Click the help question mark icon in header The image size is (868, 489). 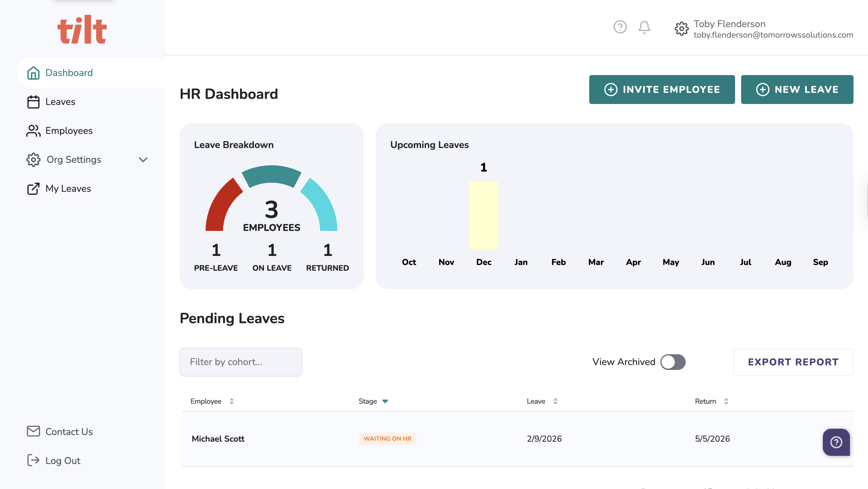pos(620,27)
